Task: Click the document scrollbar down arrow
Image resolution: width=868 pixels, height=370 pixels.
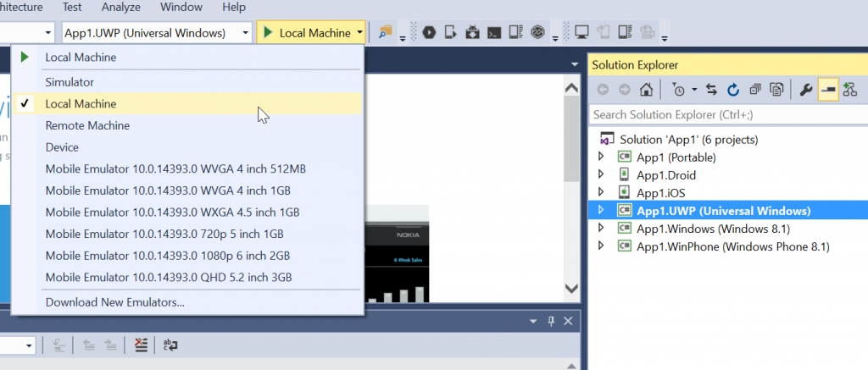Action: point(570,288)
